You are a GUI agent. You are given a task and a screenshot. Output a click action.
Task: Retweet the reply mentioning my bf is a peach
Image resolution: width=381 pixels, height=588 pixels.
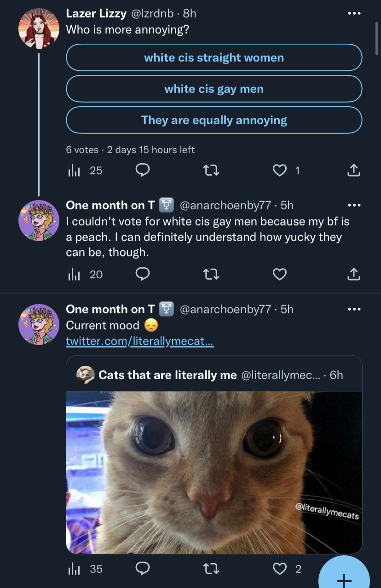[211, 275]
